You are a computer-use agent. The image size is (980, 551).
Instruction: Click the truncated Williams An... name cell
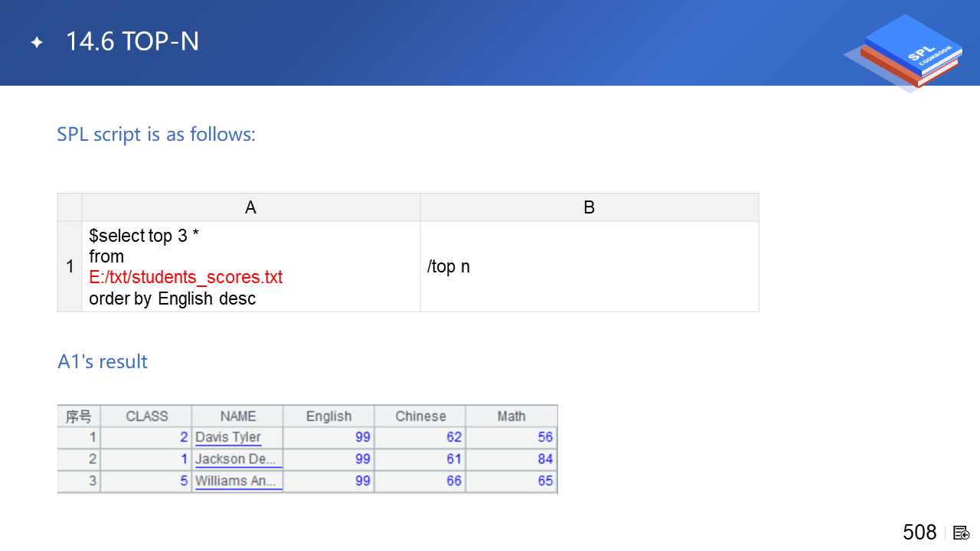tap(236, 481)
